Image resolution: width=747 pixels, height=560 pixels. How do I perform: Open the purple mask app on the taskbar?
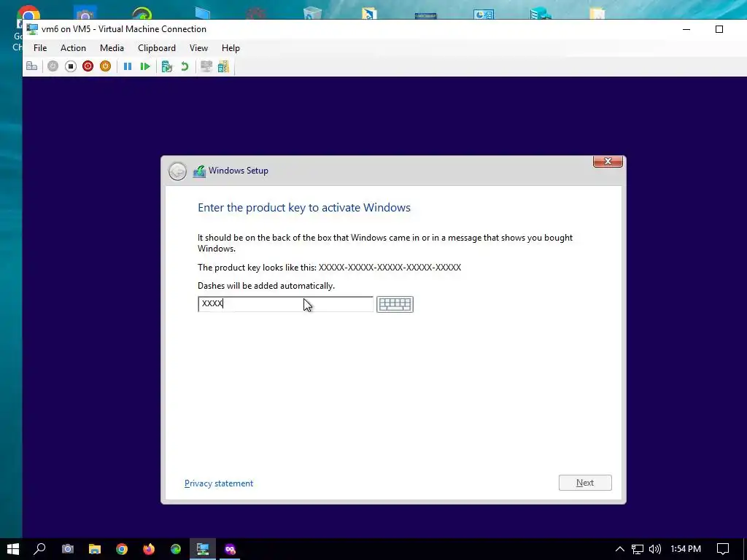tap(230, 549)
